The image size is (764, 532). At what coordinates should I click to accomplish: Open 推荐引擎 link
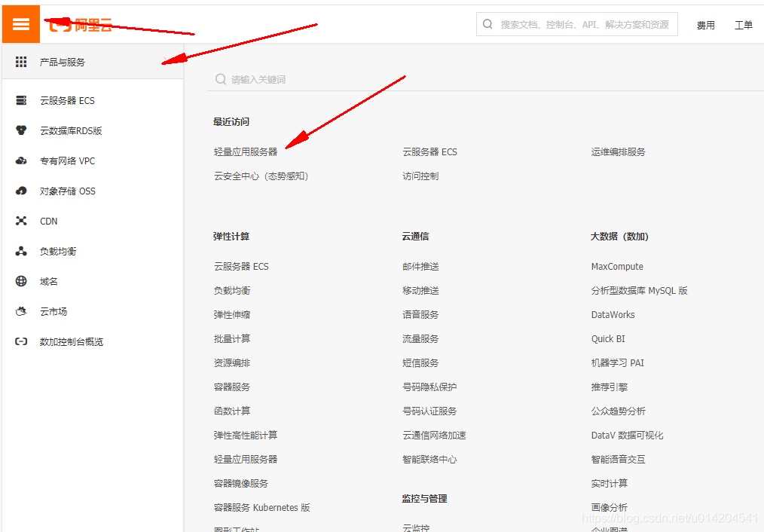(x=610, y=387)
